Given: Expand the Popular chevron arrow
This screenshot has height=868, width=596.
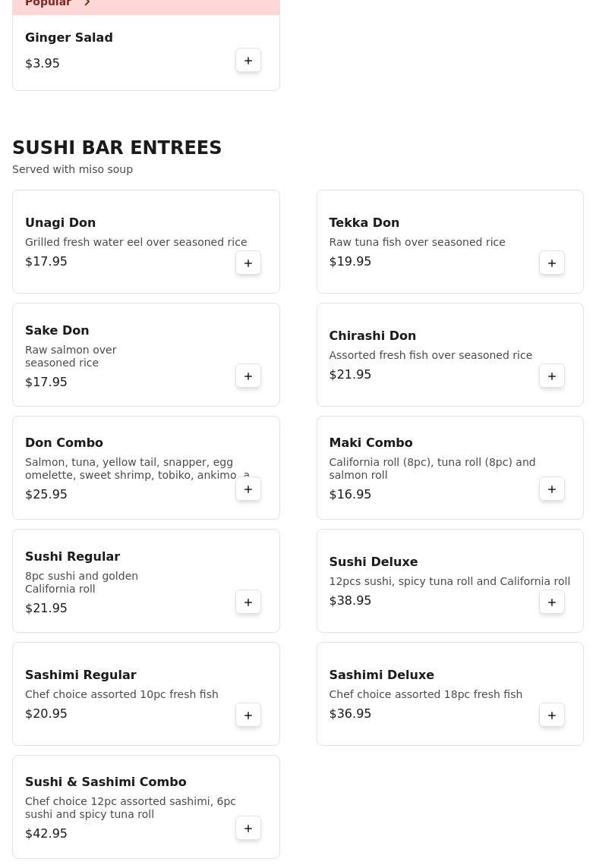Looking at the screenshot, I should pyautogui.click(x=87, y=4).
